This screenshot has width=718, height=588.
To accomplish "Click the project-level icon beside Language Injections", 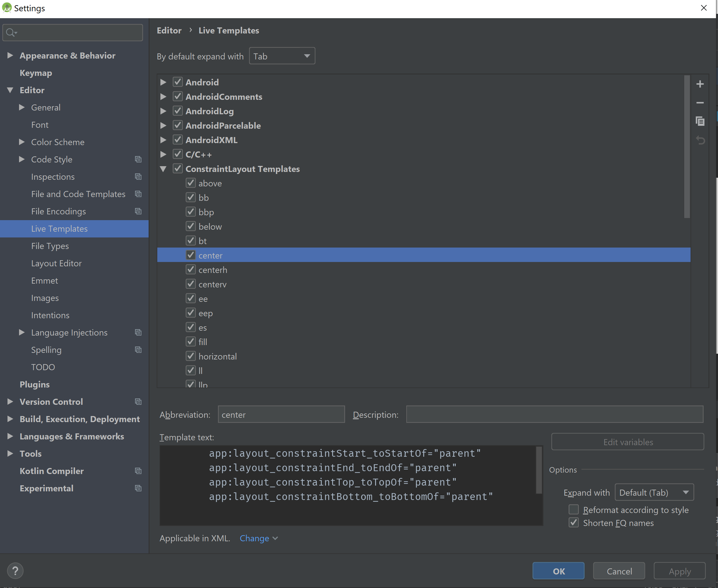I will pyautogui.click(x=138, y=332).
